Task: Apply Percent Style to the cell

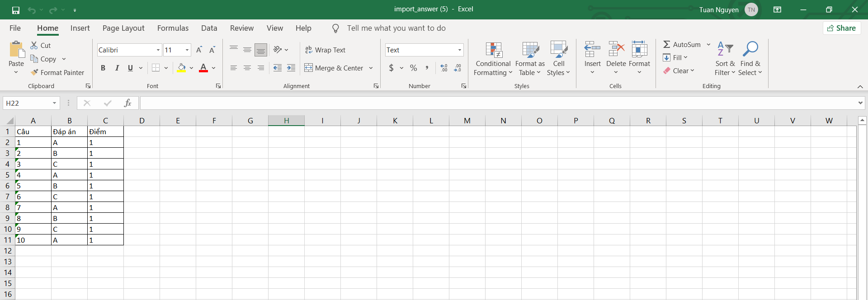Action: (413, 68)
